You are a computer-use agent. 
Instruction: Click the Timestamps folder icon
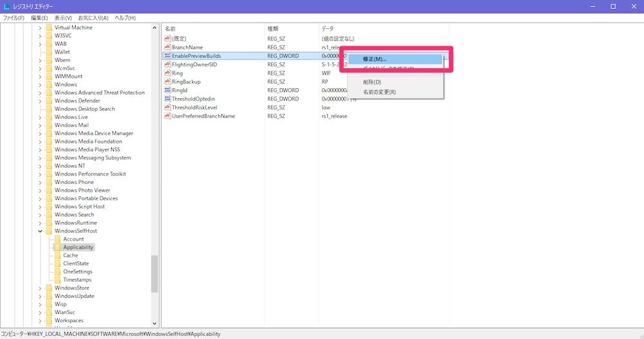click(57, 279)
